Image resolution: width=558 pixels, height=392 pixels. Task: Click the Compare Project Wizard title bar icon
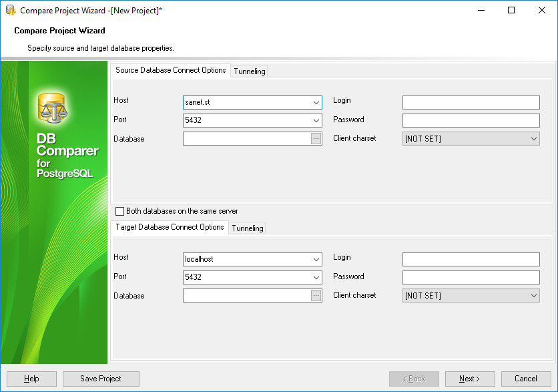[11, 10]
